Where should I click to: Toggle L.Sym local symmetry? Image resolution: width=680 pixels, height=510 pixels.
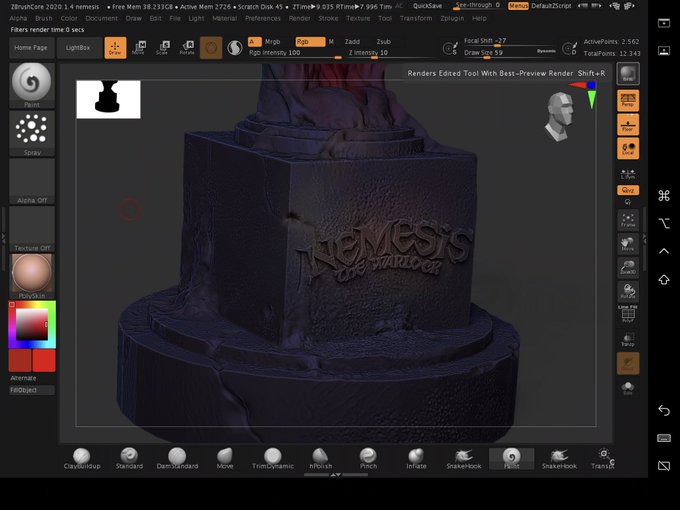coord(628,173)
